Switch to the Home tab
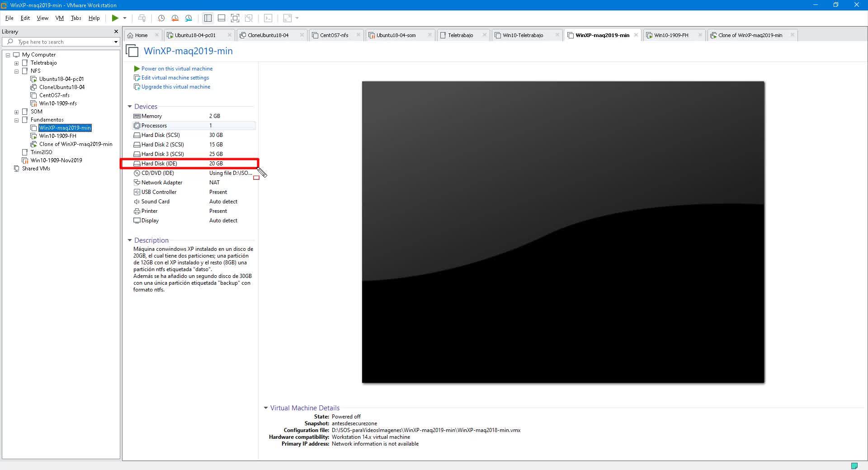The height and width of the screenshot is (470, 868). [141, 35]
